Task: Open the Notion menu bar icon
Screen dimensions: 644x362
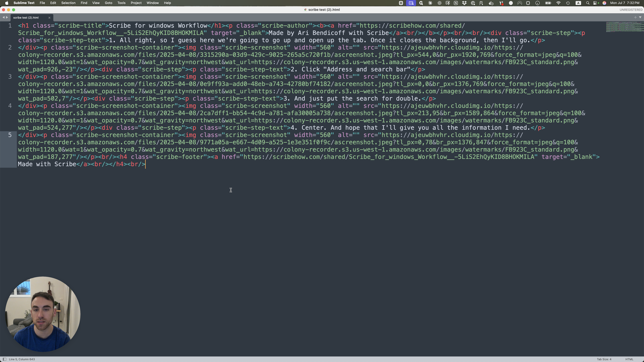Action: click(456, 3)
